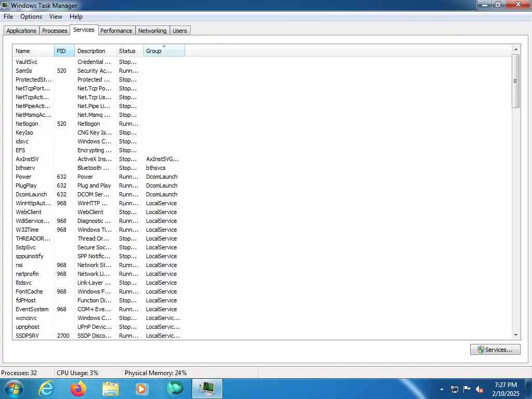Open Action Center flag icon
The image size is (532, 399).
point(467,389)
